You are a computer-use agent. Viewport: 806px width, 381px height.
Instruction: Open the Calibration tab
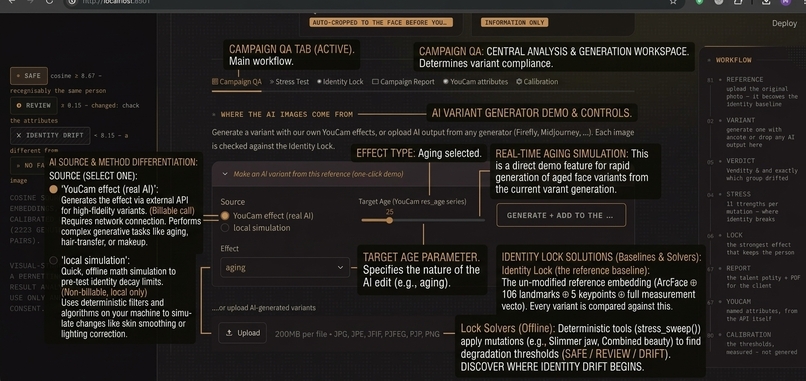[537, 82]
